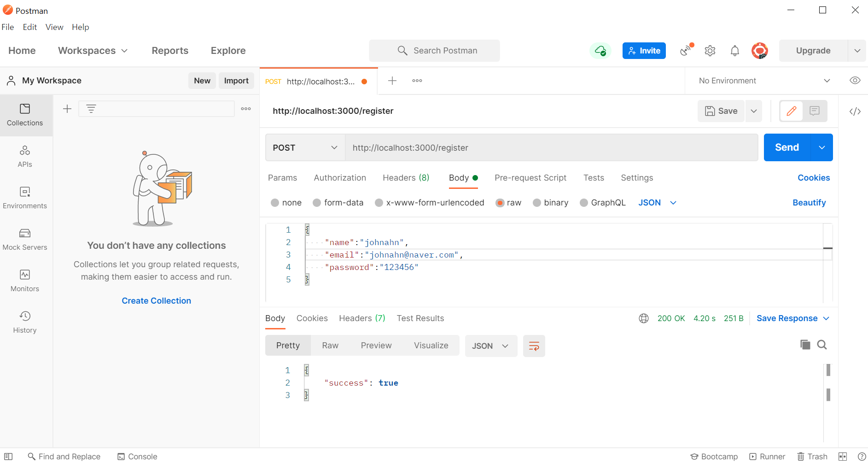Open the File menu
The image size is (868, 463).
[x=8, y=27]
